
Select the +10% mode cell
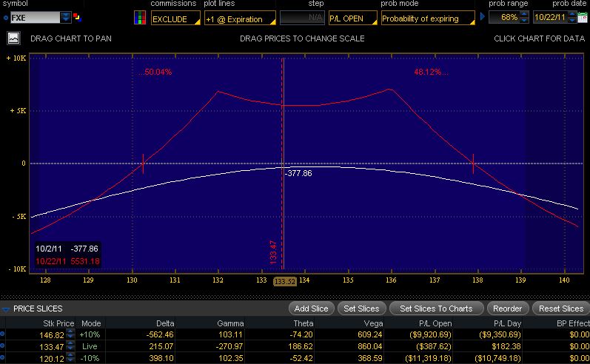tap(90, 334)
